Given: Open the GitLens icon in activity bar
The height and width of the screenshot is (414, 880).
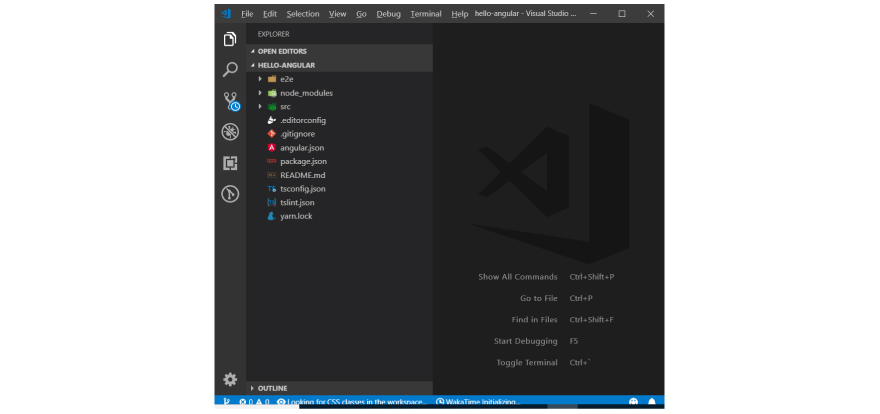Looking at the screenshot, I should [230, 194].
